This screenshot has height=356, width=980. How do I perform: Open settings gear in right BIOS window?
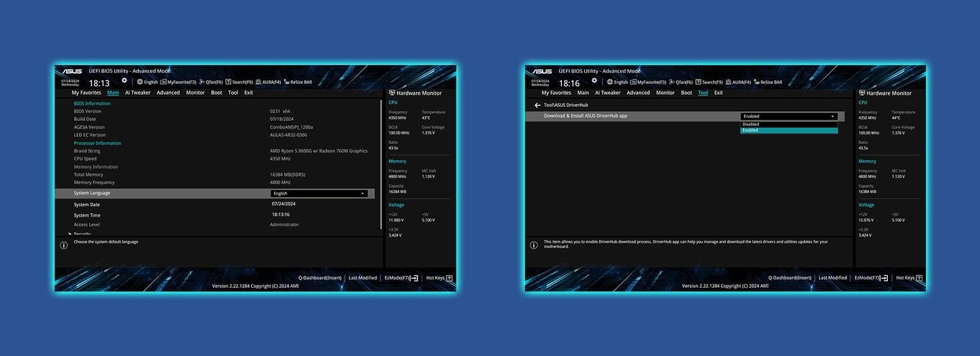pyautogui.click(x=594, y=80)
